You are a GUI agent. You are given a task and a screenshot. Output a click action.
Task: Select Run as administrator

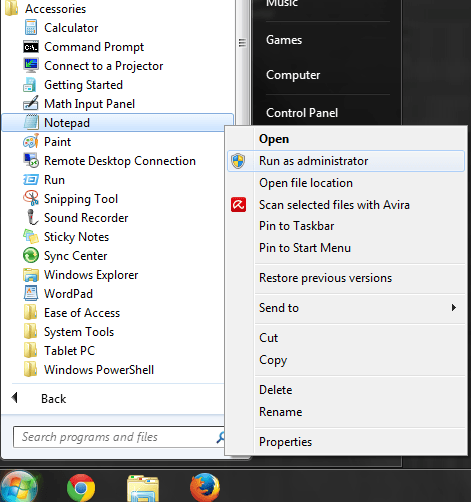[346, 161]
